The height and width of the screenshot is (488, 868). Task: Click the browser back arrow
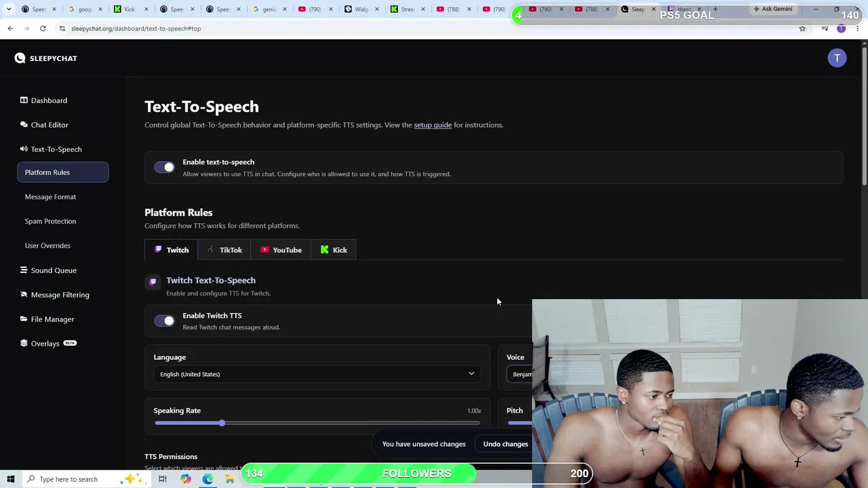click(x=10, y=28)
